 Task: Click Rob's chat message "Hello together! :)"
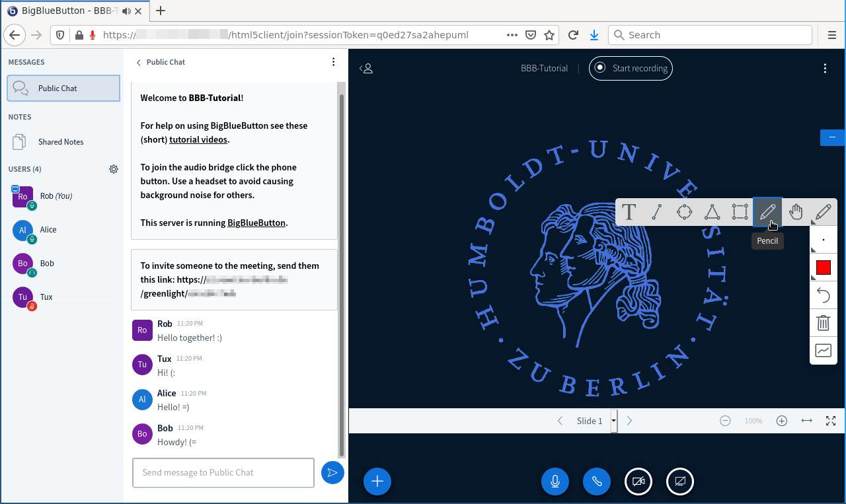point(190,338)
